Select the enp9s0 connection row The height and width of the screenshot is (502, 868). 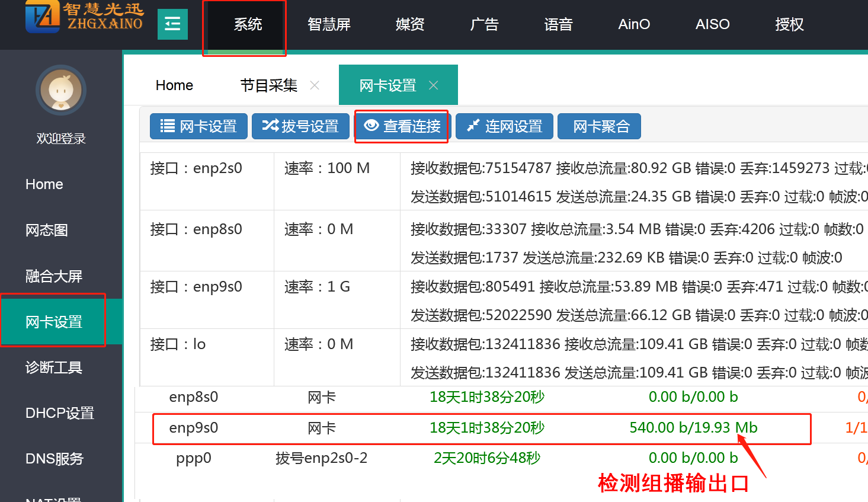[481, 428]
